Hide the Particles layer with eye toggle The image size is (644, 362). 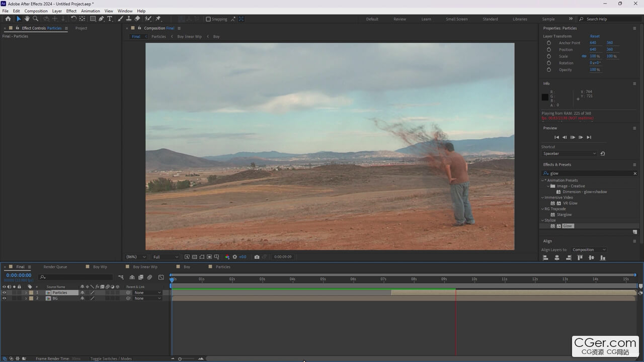4,293
